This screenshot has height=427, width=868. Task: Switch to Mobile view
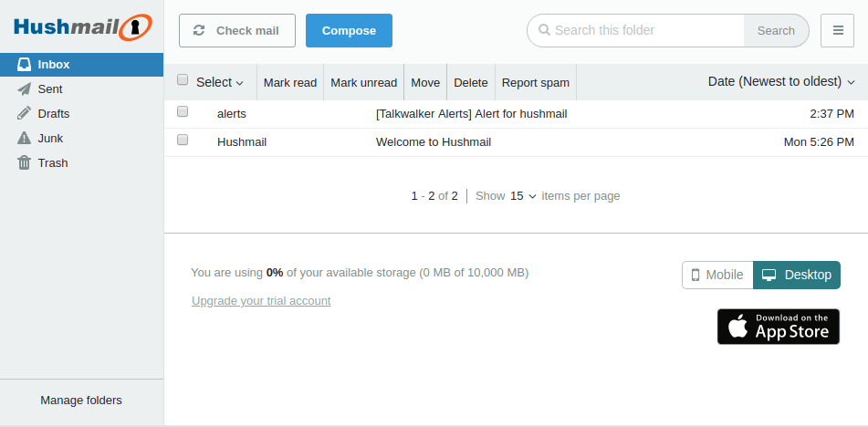click(x=717, y=275)
